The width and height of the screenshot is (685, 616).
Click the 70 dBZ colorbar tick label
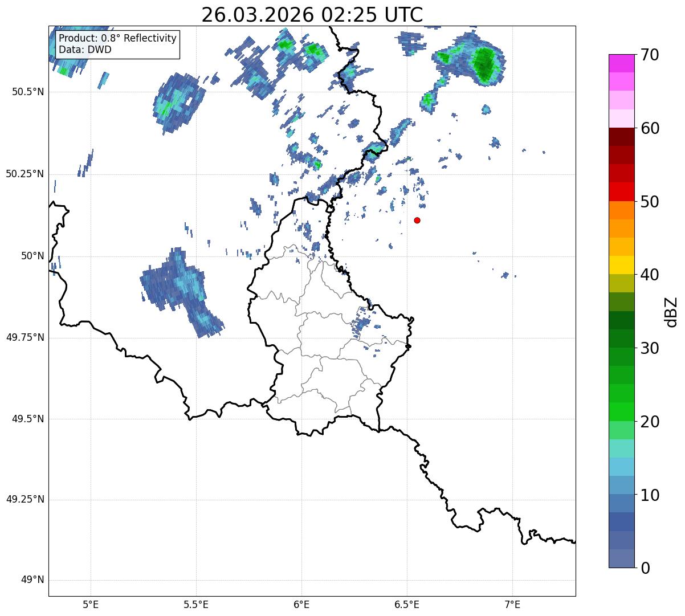click(x=650, y=55)
